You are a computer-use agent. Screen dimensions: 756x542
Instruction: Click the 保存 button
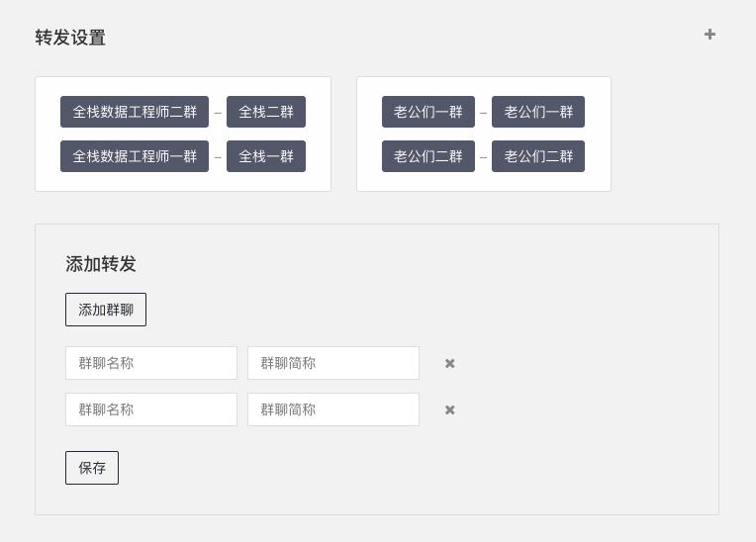(x=92, y=467)
